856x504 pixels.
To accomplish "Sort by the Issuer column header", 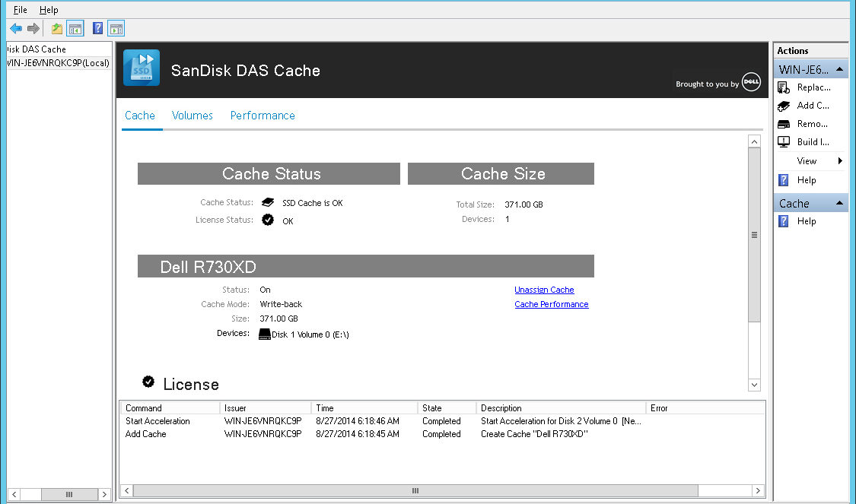I will [x=266, y=408].
